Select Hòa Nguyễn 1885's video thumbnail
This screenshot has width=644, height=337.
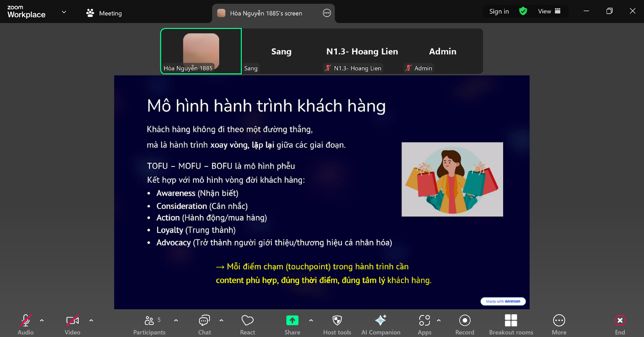click(201, 51)
